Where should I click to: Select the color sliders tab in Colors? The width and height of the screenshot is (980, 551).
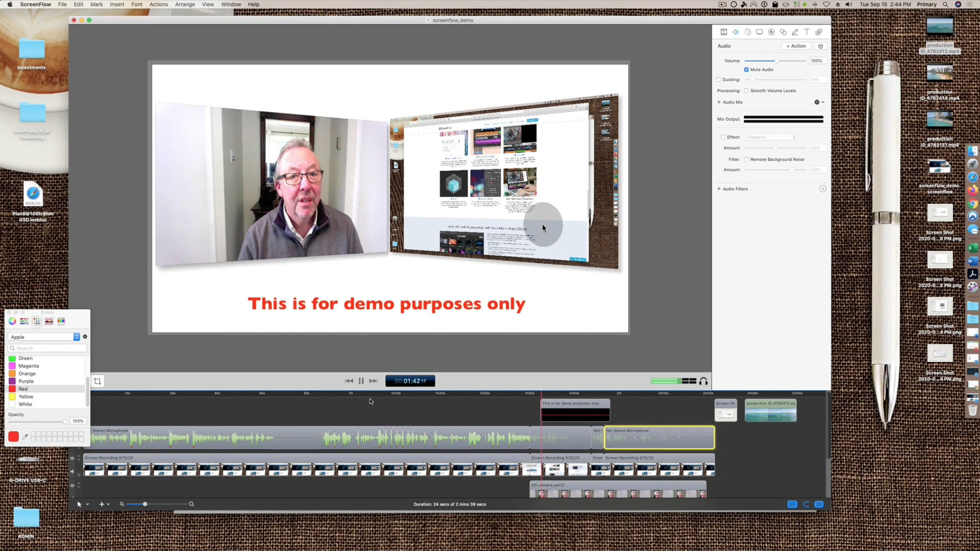coord(24,321)
